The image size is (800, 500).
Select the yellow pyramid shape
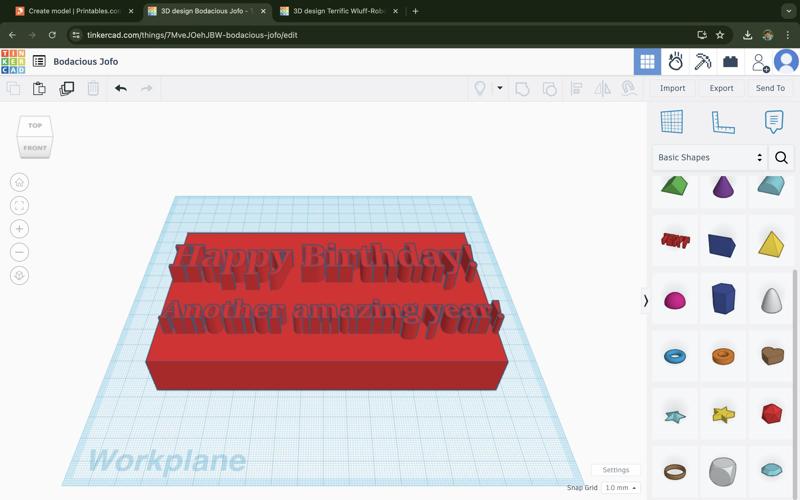point(771,244)
